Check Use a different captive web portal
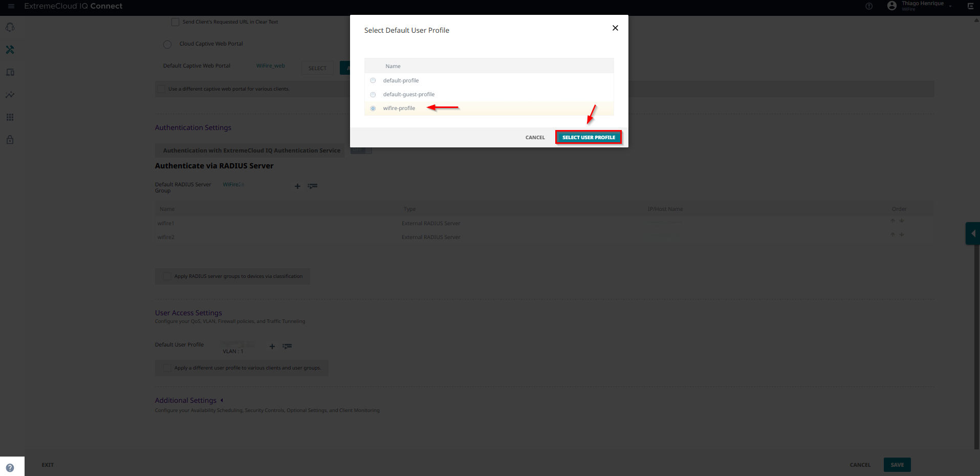The width and height of the screenshot is (980, 476). 161,89
